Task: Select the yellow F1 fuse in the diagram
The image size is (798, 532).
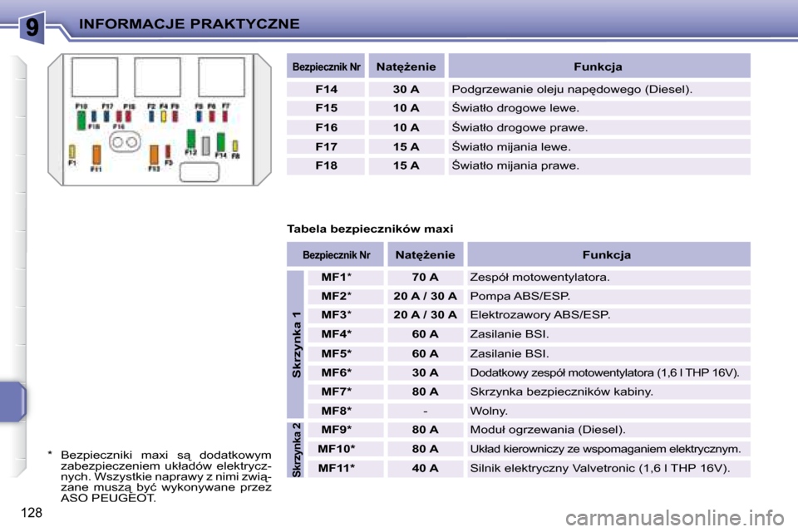Action: [x=72, y=151]
